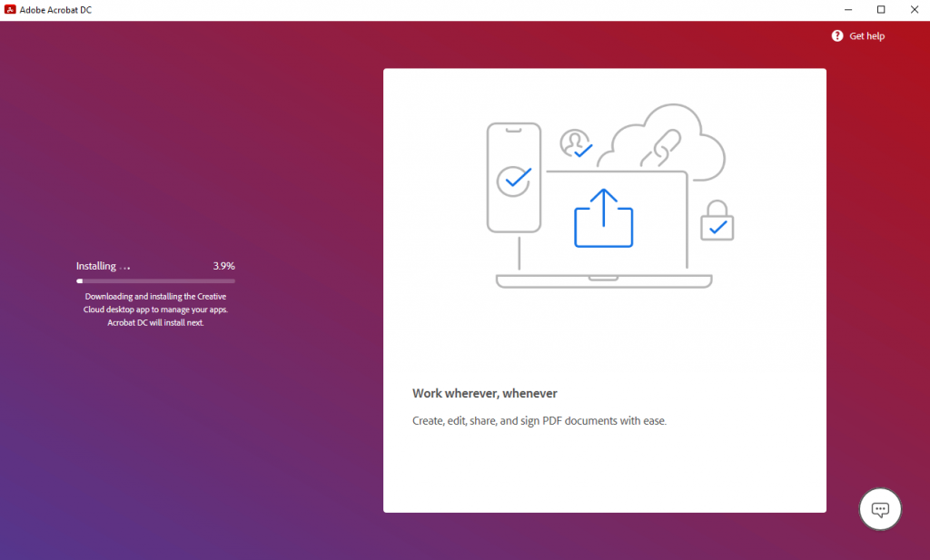Click the 3.9% progress value

(224, 266)
